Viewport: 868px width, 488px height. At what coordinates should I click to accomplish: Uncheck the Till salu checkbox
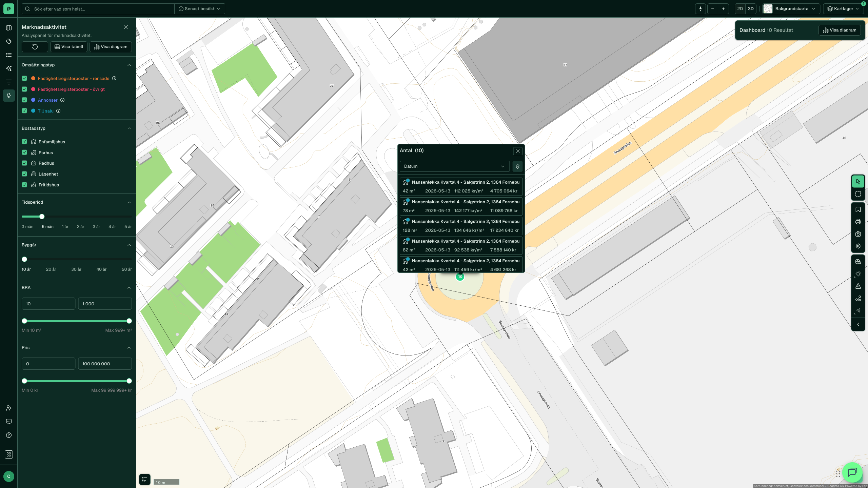(24, 111)
